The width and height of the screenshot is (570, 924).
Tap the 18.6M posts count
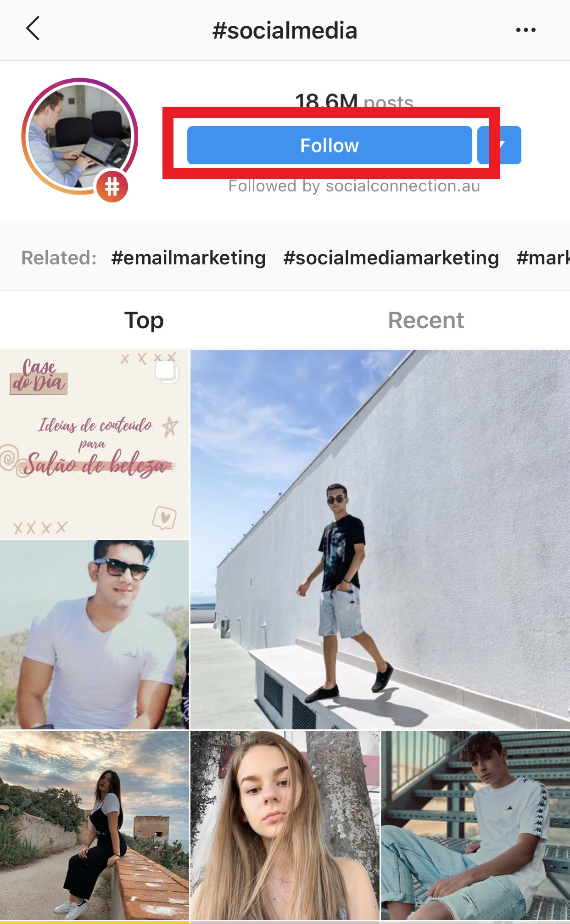[354, 101]
